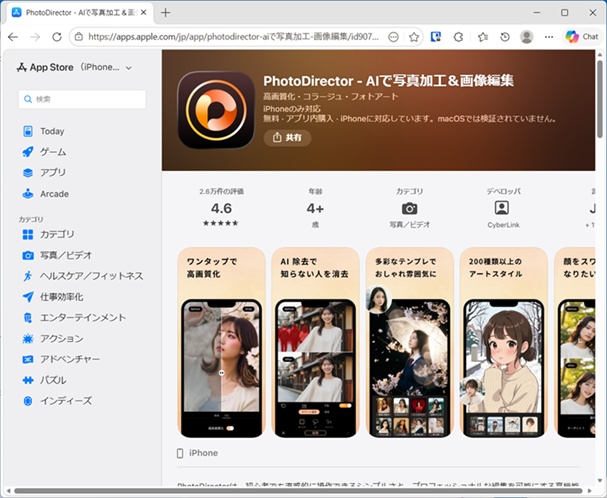This screenshot has width=607, height=498.
Task: Click the blue shield toolbar extension icon
Action: point(436,37)
